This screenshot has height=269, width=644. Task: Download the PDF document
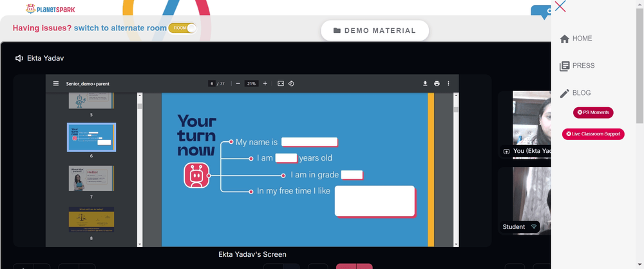(425, 83)
